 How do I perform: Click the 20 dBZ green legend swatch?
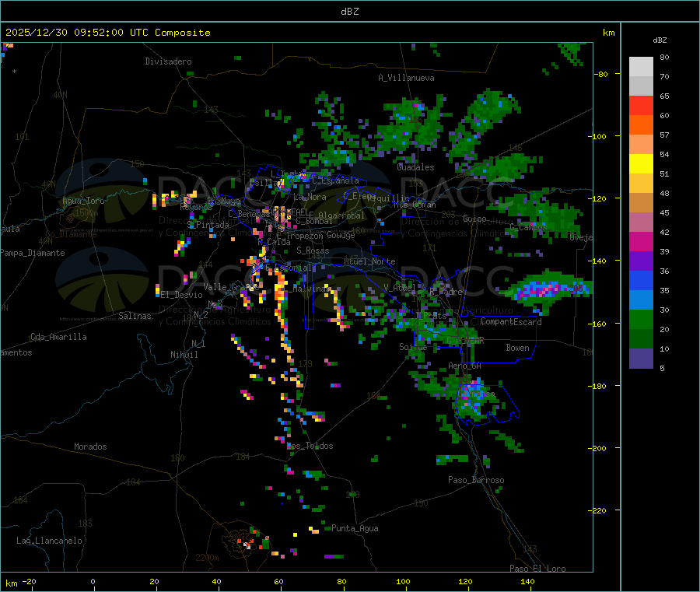[641, 339]
